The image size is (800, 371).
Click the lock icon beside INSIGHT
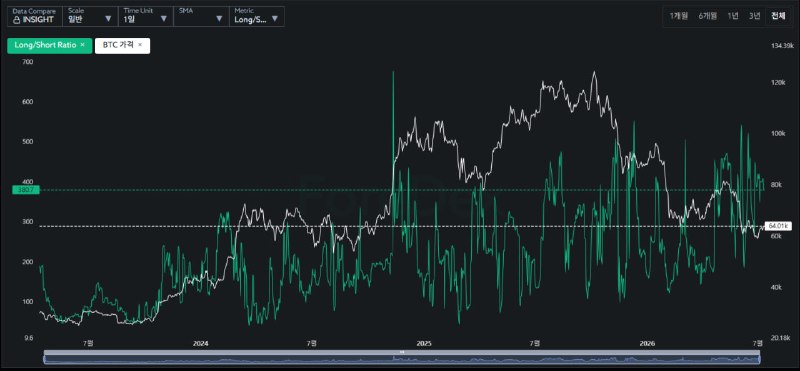[x=16, y=19]
